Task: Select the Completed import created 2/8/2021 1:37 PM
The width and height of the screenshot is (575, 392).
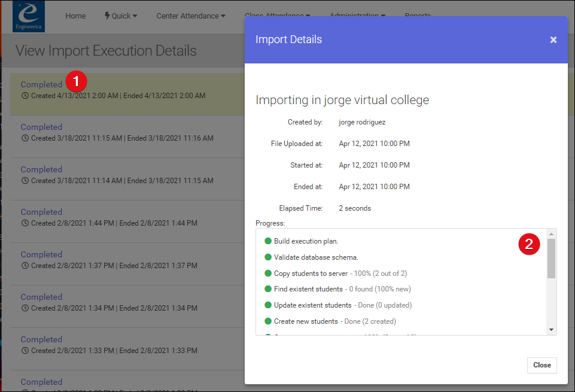Action: 41,254
